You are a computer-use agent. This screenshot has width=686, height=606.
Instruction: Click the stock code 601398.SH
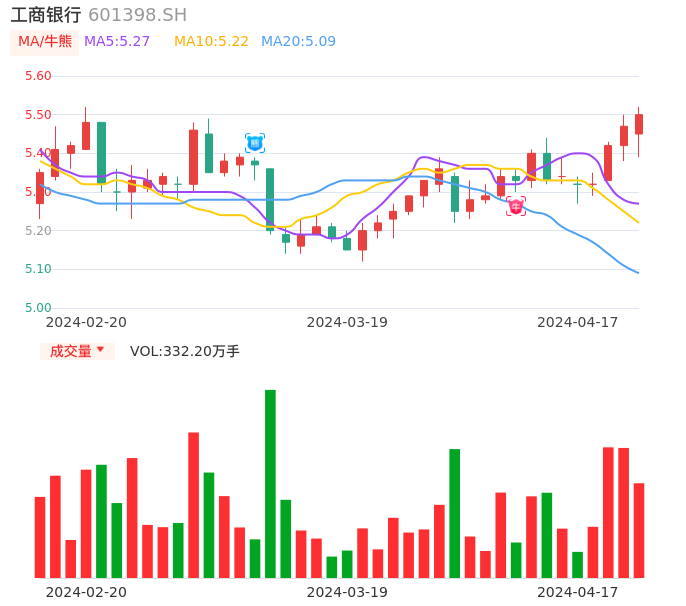(137, 15)
